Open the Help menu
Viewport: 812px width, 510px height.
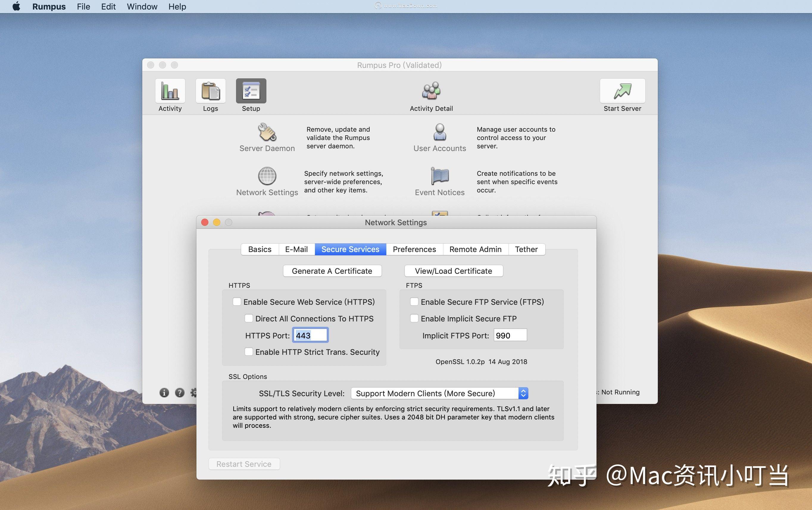177,7
